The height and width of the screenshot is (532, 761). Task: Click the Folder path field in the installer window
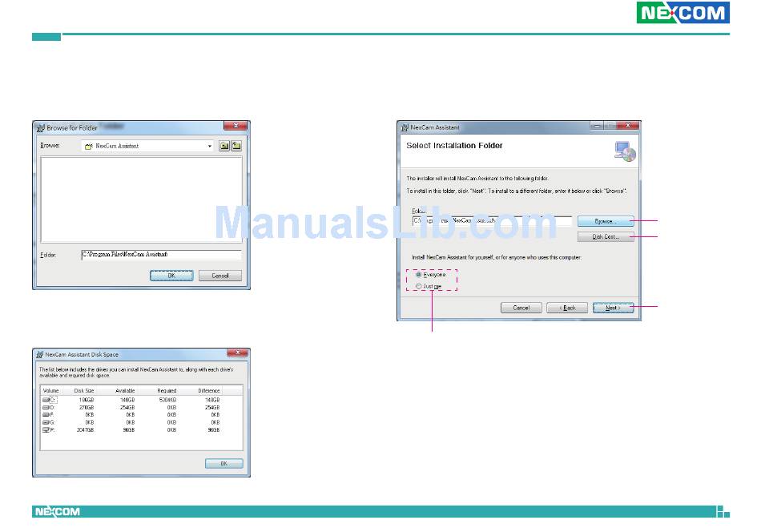(x=492, y=221)
